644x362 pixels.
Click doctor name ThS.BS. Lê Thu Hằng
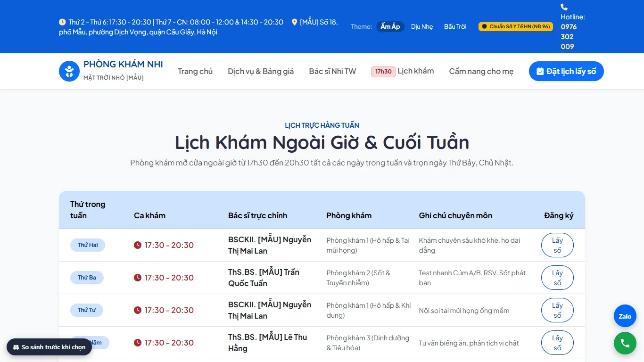coord(267,343)
